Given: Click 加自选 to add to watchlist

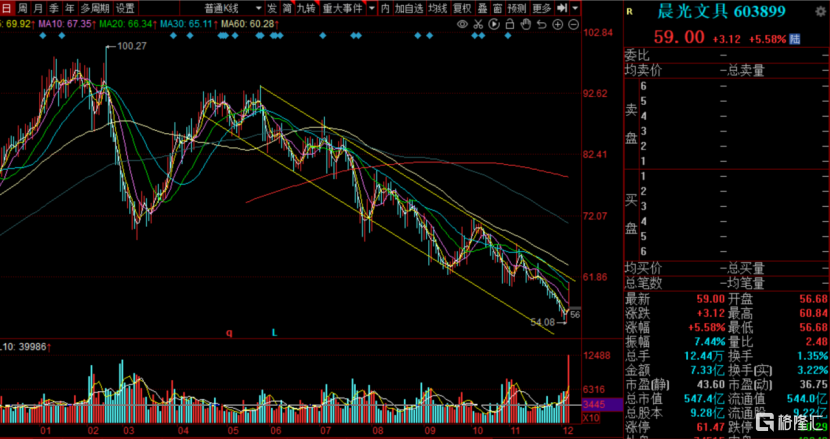Looking at the screenshot, I should point(409,8).
